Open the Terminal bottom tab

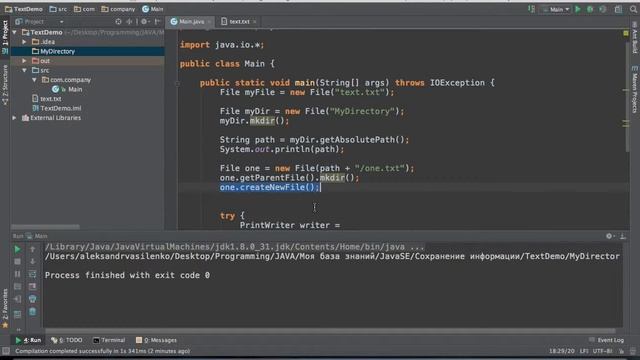(109, 340)
